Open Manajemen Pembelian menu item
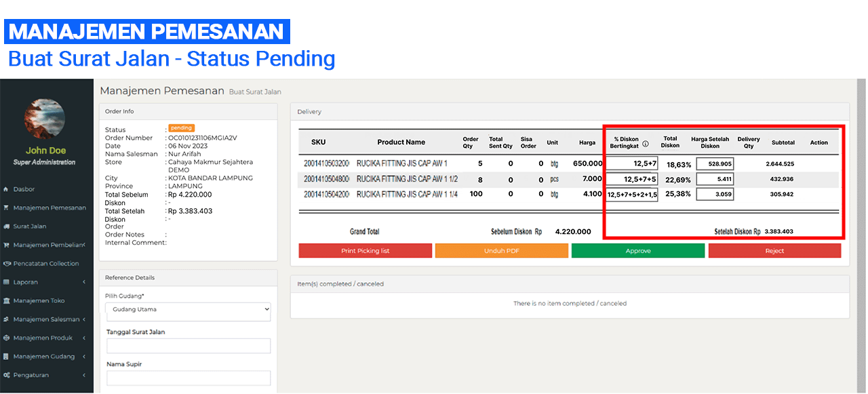The height and width of the screenshot is (394, 868). pyautogui.click(x=50, y=245)
